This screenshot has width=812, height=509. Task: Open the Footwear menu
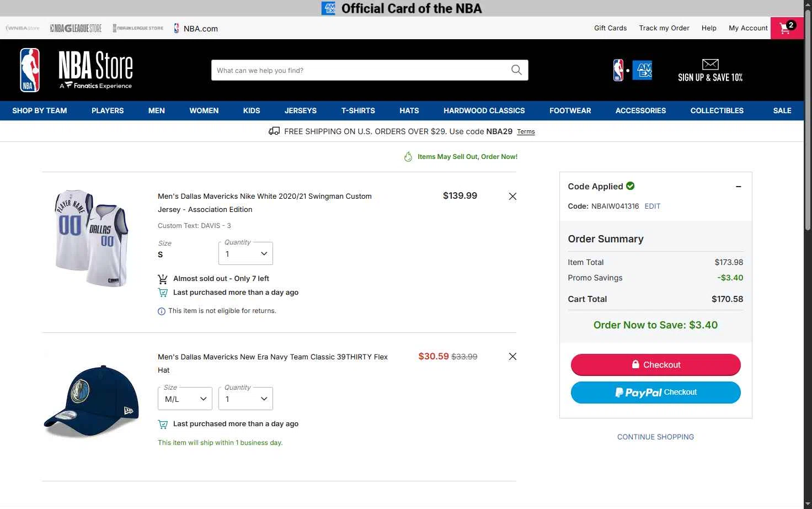click(x=570, y=110)
